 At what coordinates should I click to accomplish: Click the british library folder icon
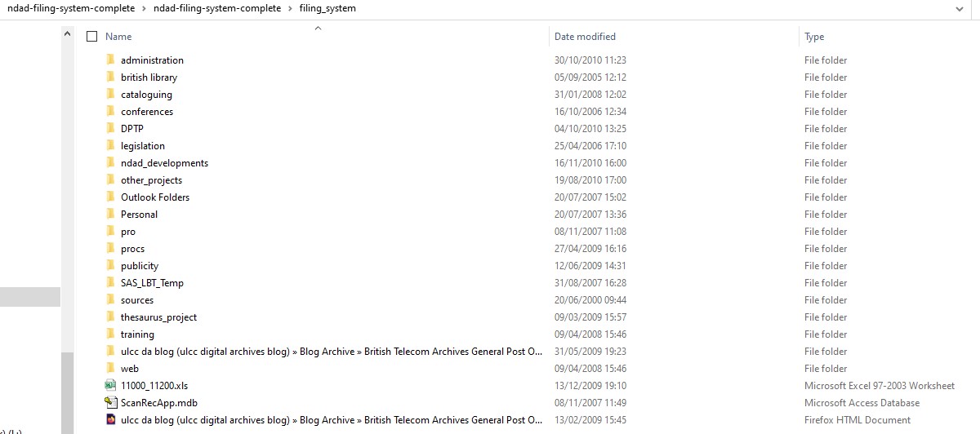click(111, 77)
